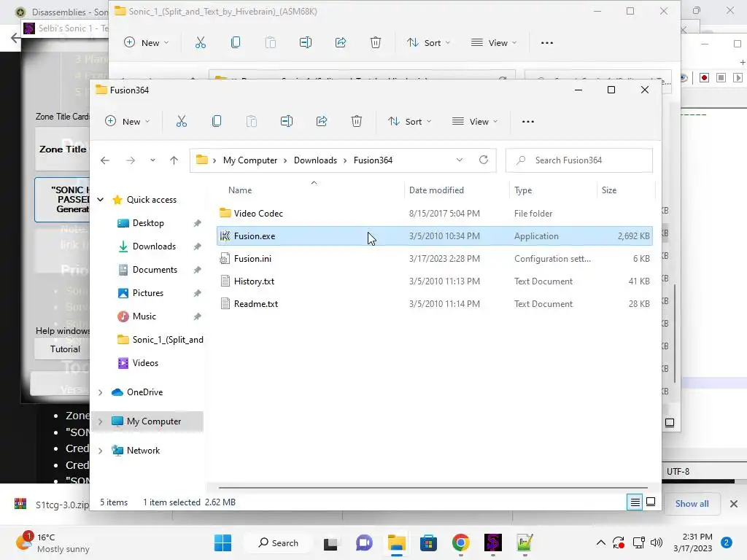This screenshot has width=747, height=560.
Task: Expand Network tree node
Action: (101, 451)
